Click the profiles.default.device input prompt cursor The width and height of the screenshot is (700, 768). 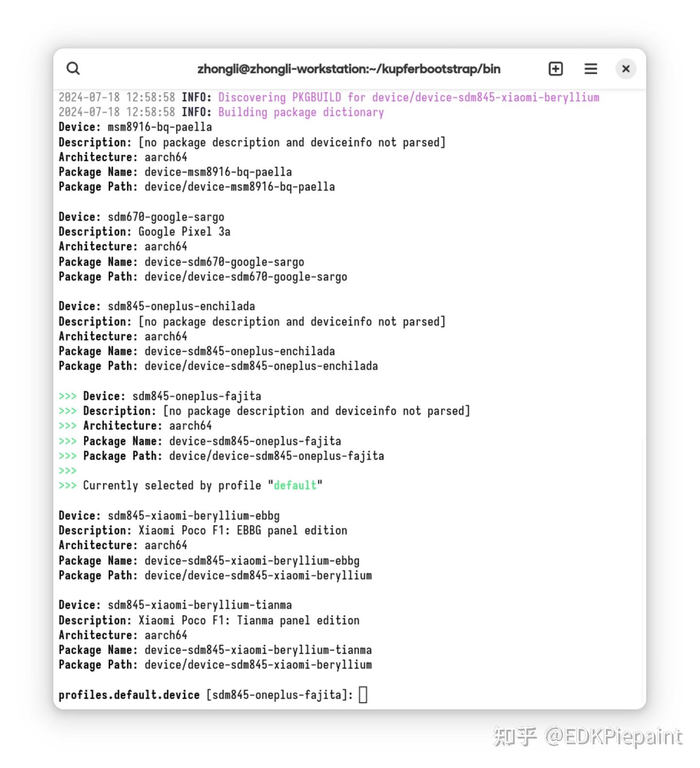pyautogui.click(x=363, y=695)
